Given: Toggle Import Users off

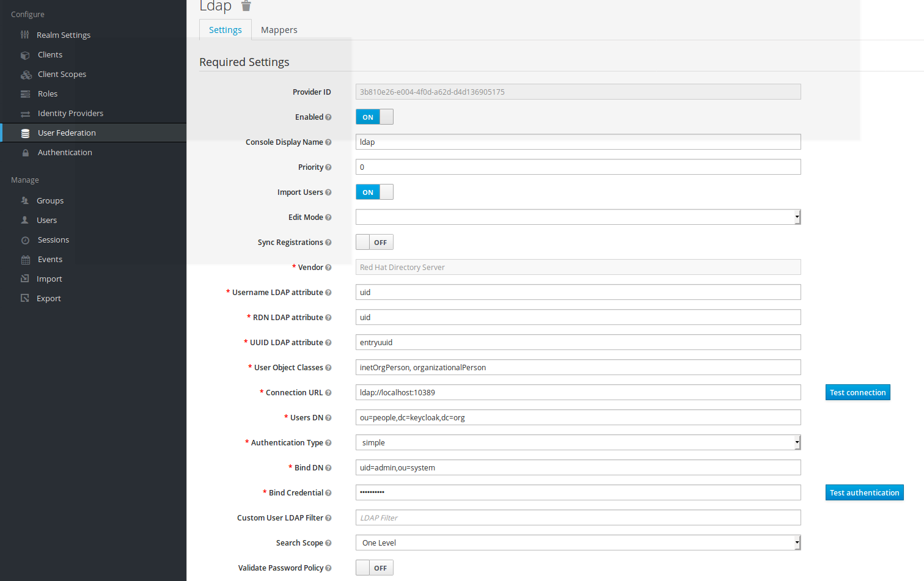Looking at the screenshot, I should coord(374,192).
